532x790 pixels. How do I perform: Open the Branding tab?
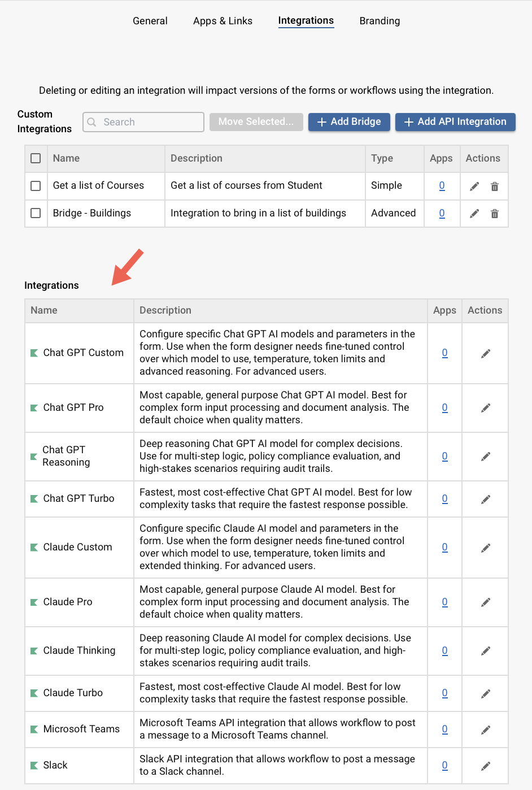[379, 21]
